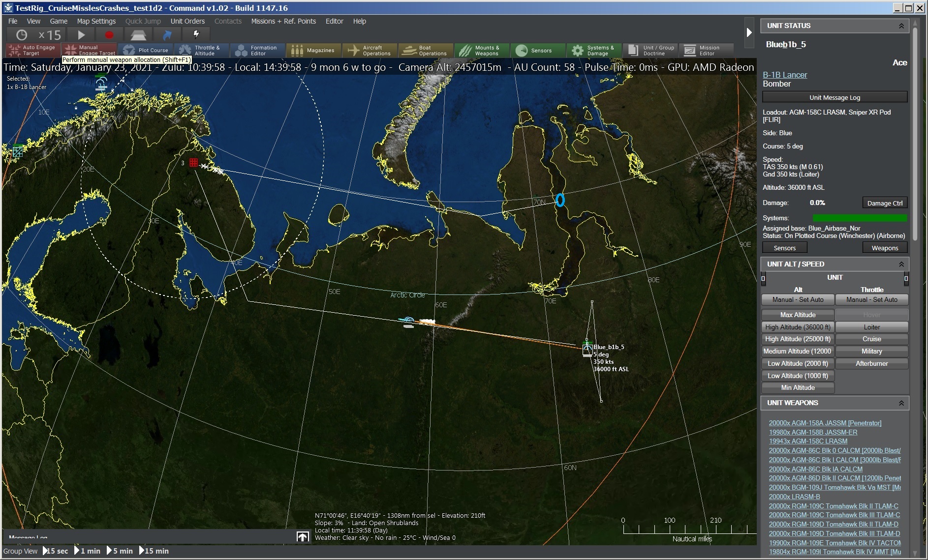Open the Formation Editor toolbar icon
Viewport: 928px width, 560px height.
tap(257, 50)
